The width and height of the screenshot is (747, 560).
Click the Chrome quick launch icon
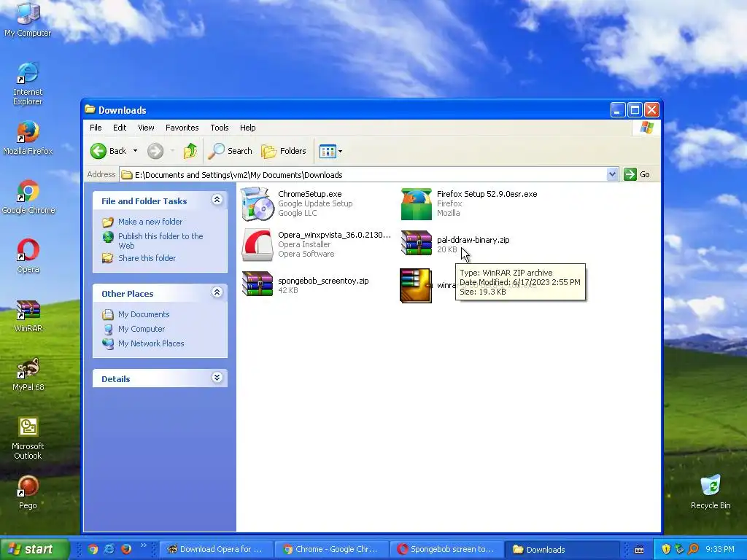[x=93, y=549]
